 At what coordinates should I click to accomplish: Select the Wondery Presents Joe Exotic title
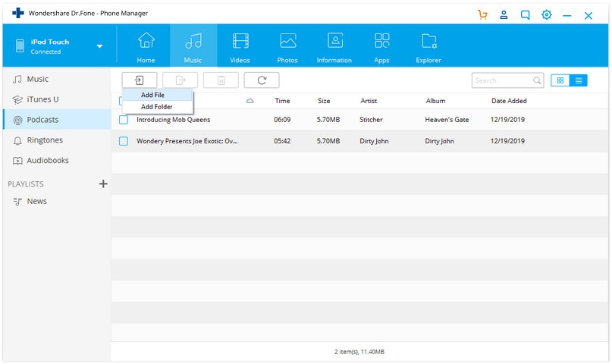point(187,141)
